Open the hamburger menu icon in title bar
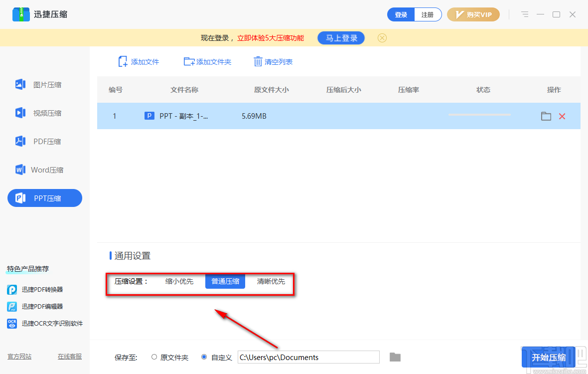The width and height of the screenshot is (588, 374). 525,14
